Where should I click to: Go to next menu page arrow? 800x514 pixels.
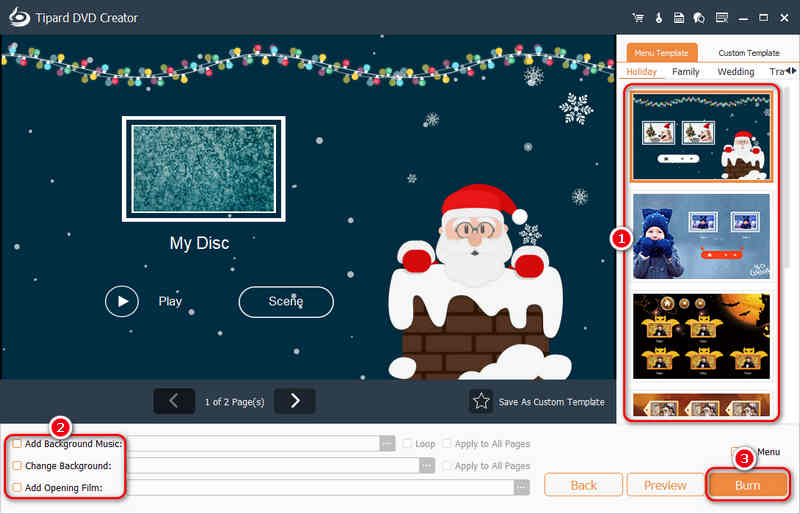pos(295,401)
